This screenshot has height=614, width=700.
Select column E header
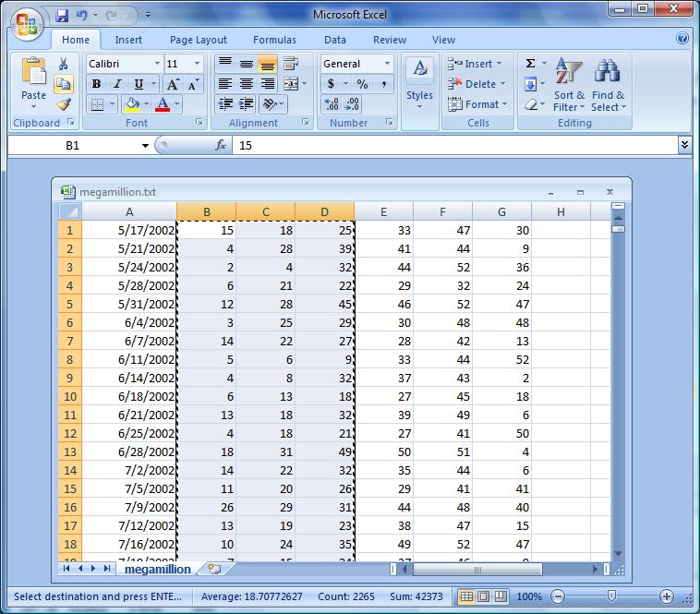tap(383, 211)
